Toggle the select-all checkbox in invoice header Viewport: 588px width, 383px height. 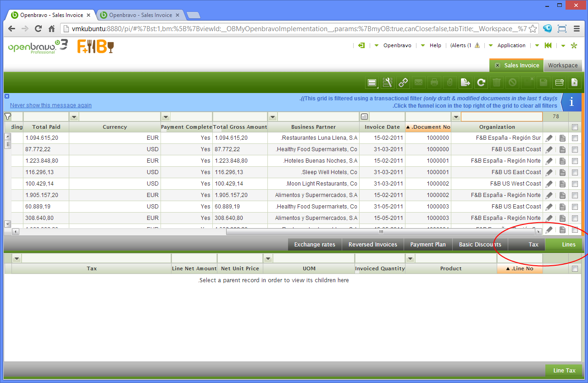[575, 127]
